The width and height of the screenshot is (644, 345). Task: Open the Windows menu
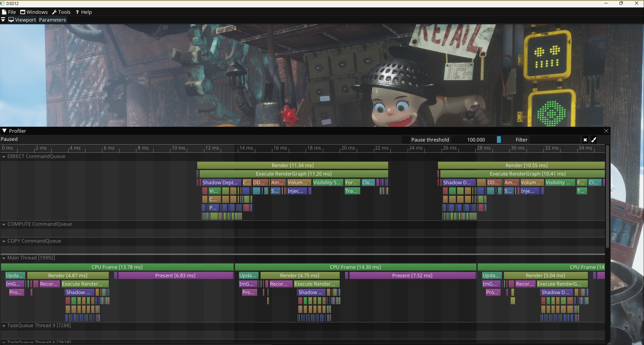(x=34, y=12)
